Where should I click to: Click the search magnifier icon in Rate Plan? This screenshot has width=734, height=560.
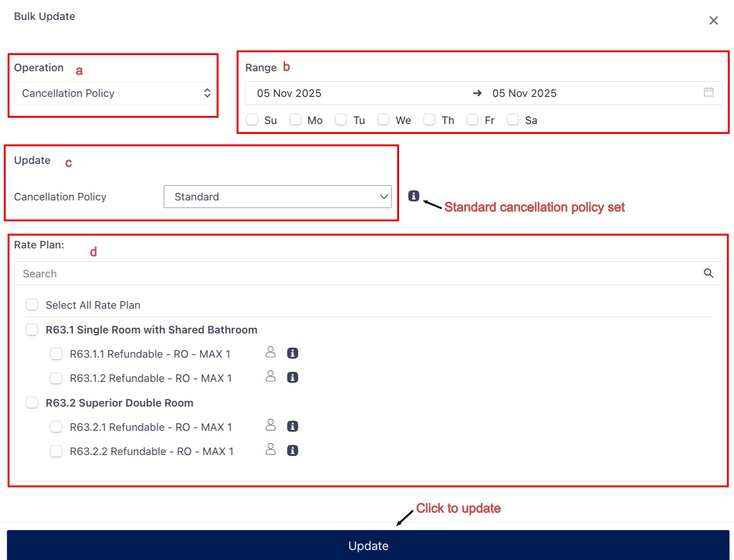tap(708, 273)
